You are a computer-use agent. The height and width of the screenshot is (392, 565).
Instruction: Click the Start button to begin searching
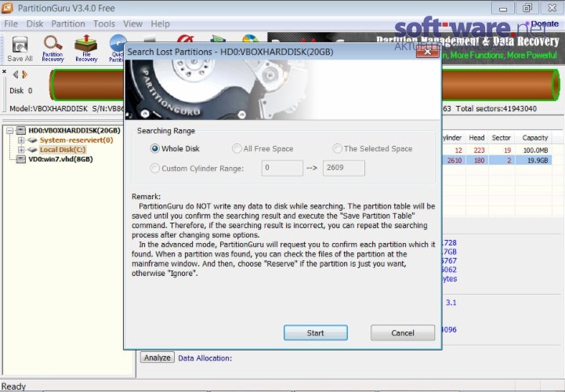[x=316, y=333]
